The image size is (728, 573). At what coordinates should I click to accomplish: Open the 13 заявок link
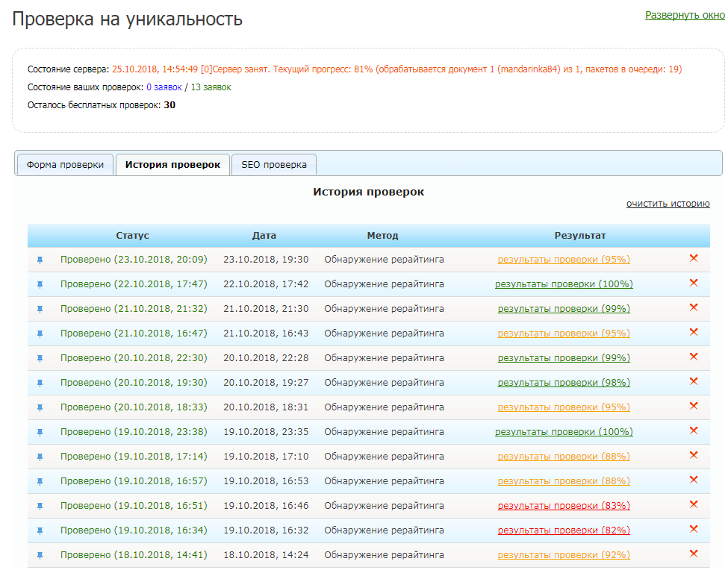[x=211, y=87]
